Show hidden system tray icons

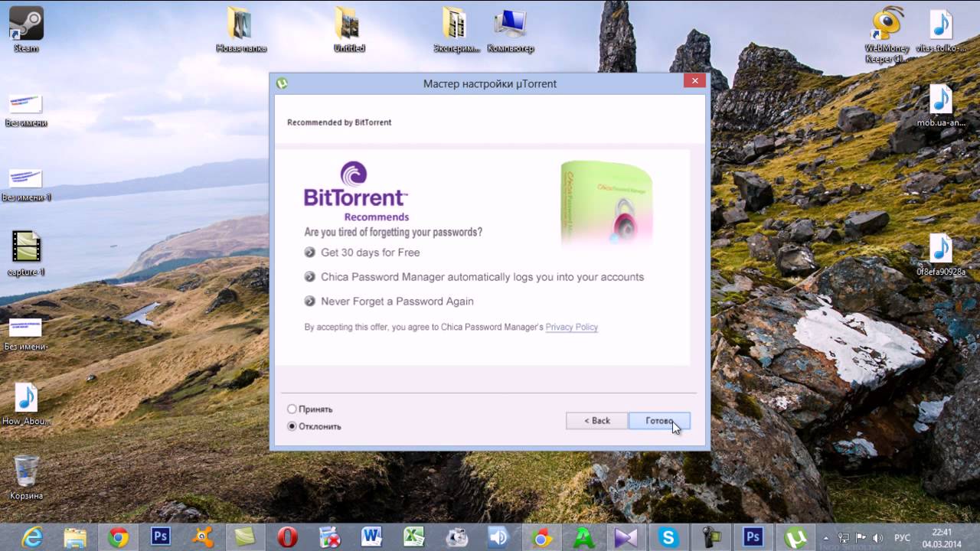825,538
